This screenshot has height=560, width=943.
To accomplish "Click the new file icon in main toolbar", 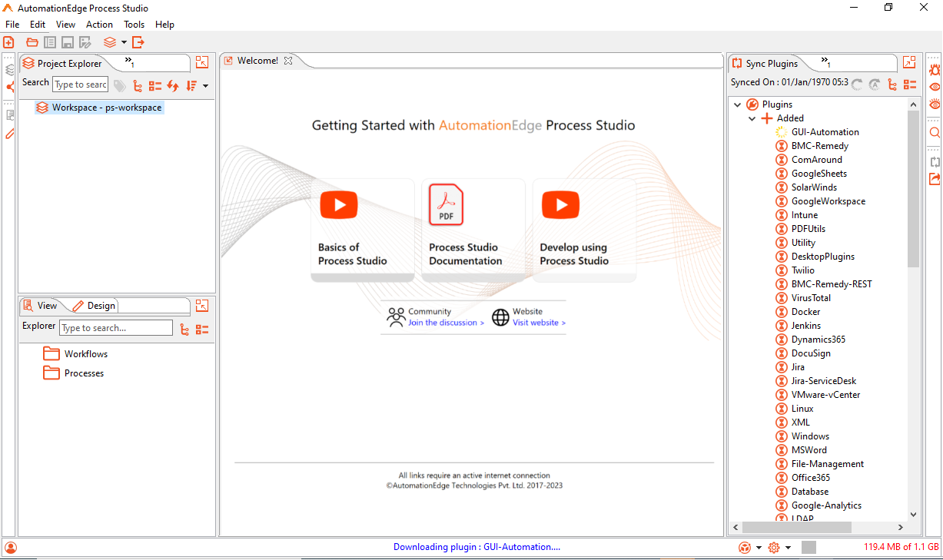I will [8, 42].
